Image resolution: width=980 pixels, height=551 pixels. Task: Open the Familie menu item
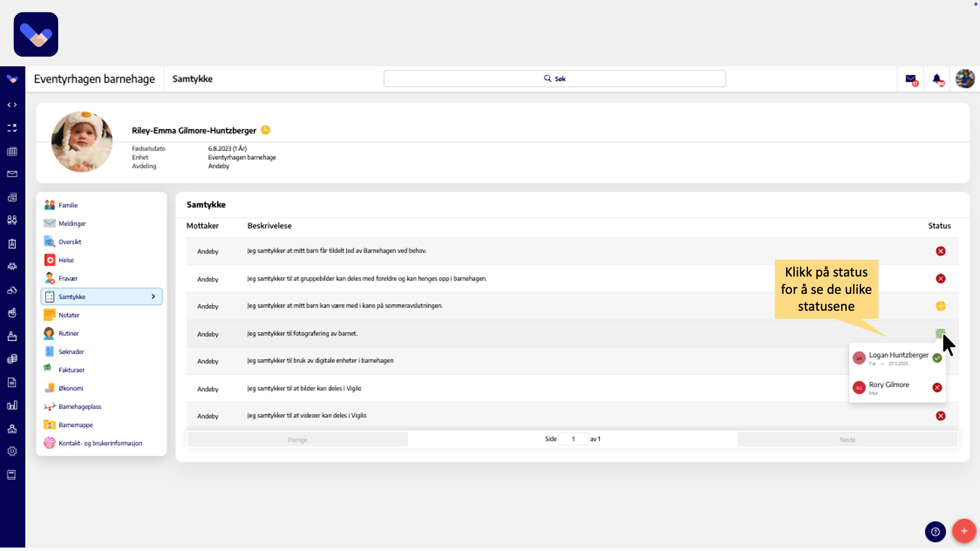(68, 205)
